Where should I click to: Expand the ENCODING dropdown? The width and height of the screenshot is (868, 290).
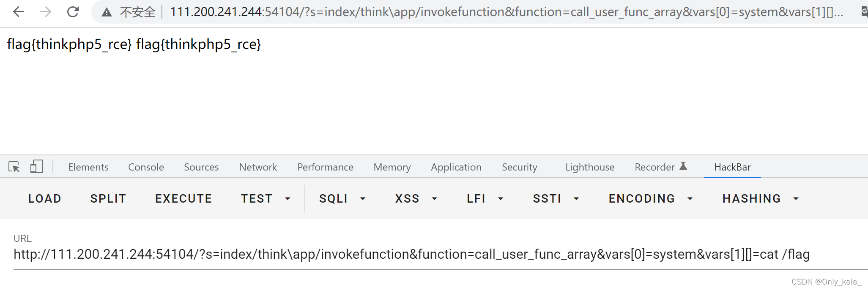651,198
